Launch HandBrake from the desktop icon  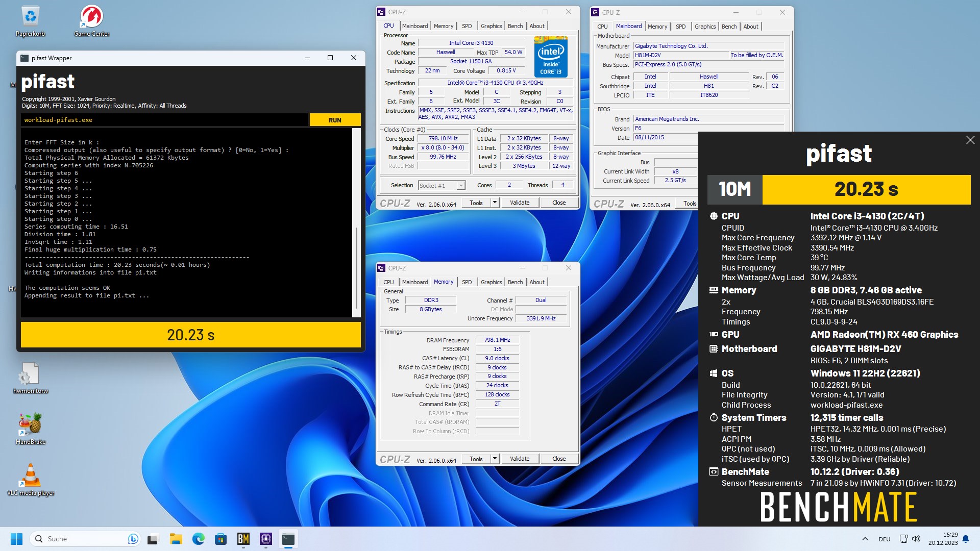coord(31,429)
